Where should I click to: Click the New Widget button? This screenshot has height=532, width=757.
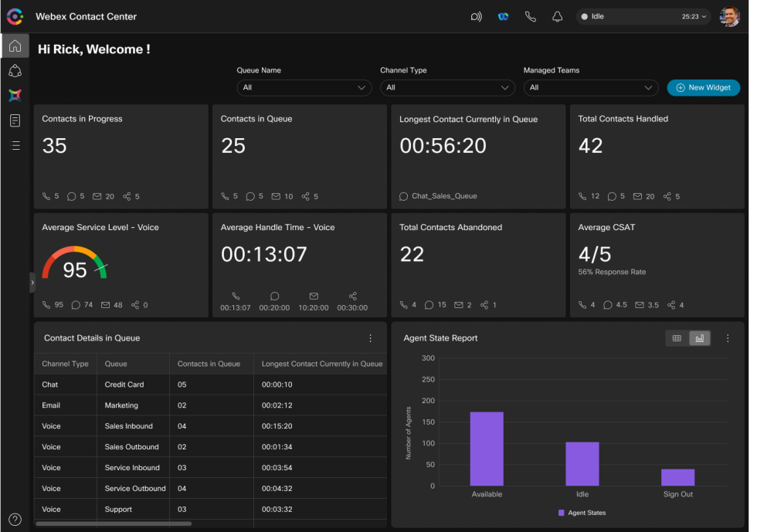click(703, 88)
